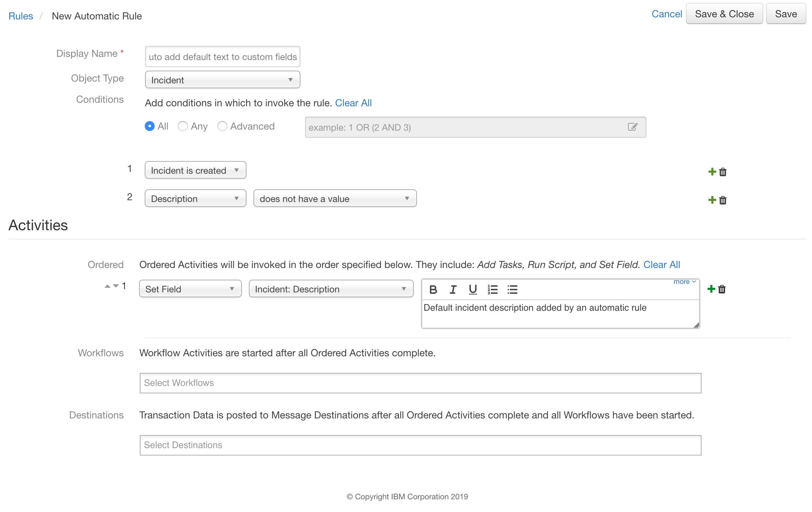Select the Any conditions radio button
Viewport: 812px width, 512px height.
pos(183,126)
